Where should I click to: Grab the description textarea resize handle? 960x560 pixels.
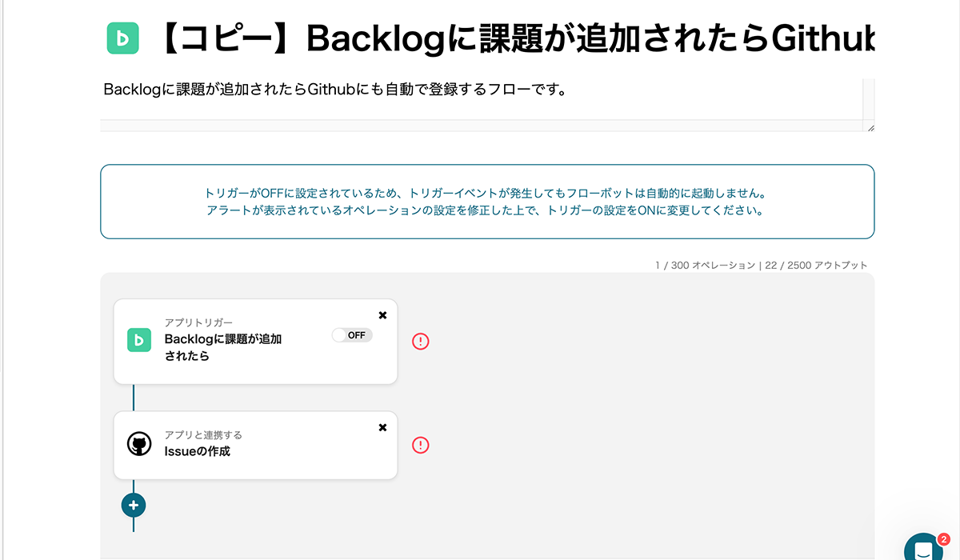870,127
